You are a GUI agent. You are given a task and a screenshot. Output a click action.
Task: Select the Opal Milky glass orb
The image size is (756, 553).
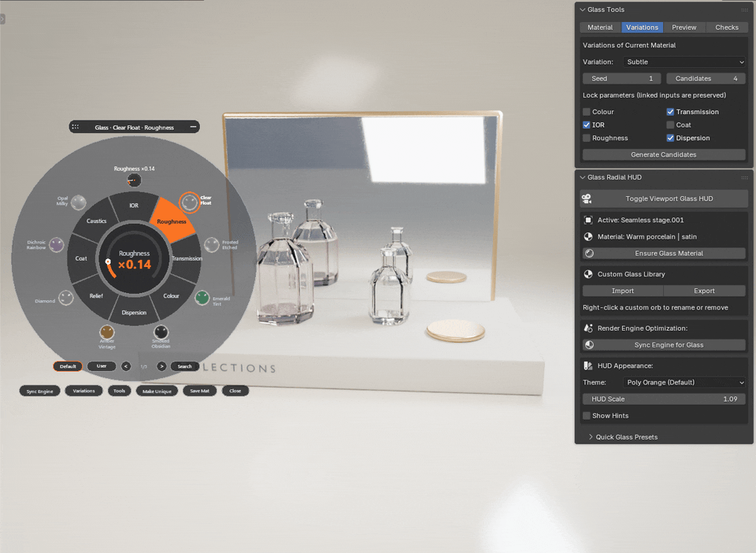click(78, 202)
